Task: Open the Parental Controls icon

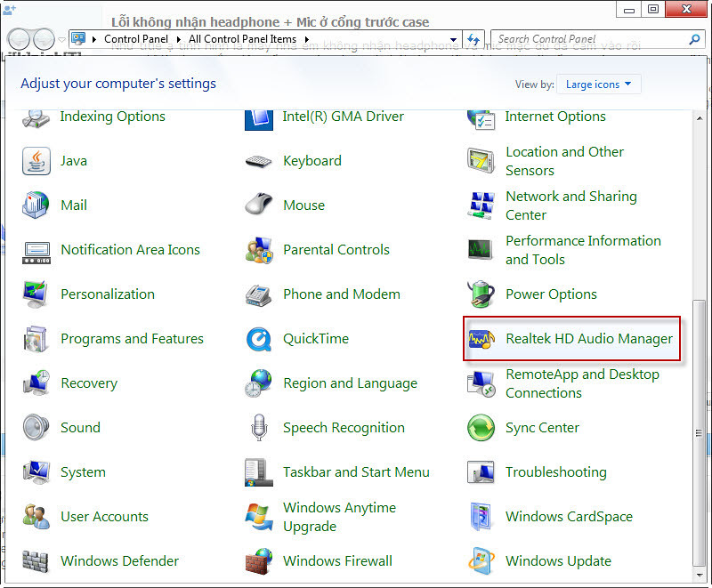Action: pos(259,250)
